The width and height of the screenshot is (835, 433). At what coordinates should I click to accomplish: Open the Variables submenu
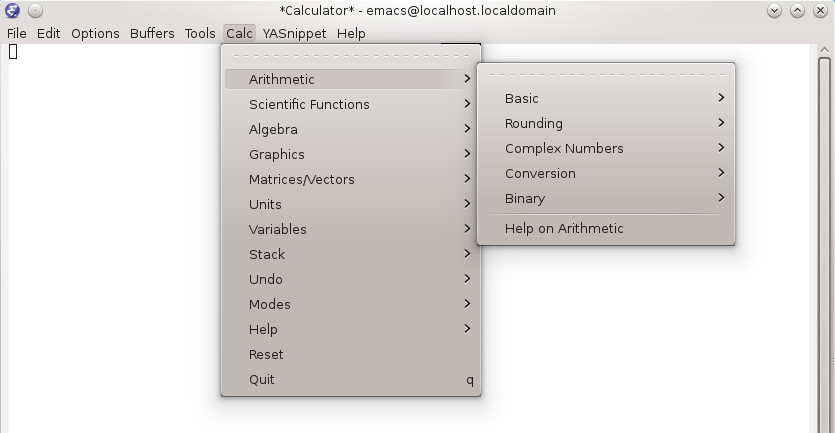click(277, 229)
